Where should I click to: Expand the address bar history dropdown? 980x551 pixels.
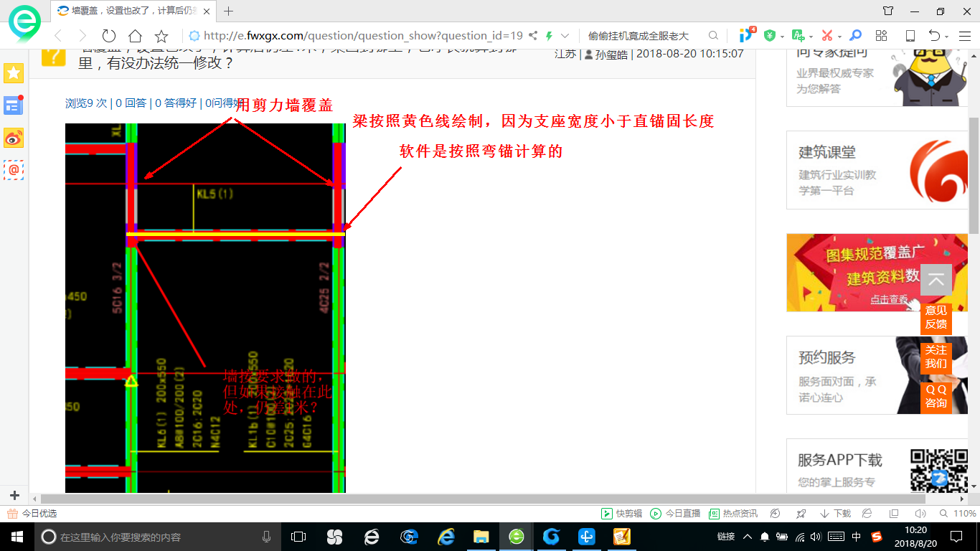[x=565, y=36]
